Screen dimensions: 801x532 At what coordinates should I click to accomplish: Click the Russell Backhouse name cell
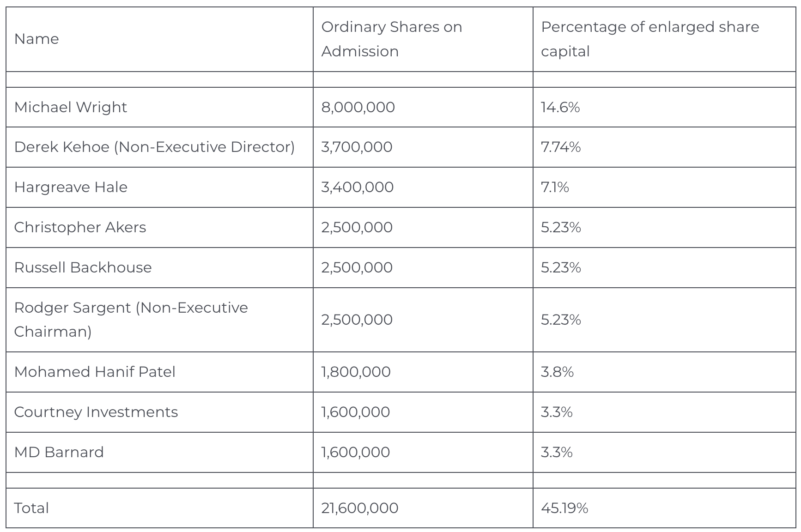click(83, 267)
